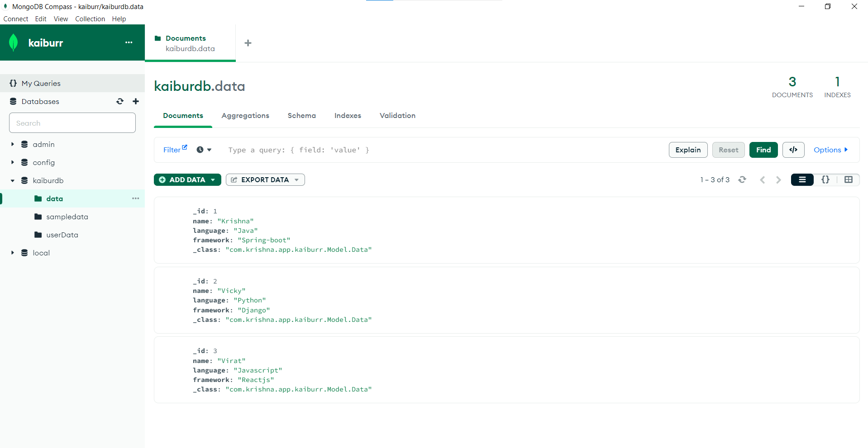Enable list view for documents

(802, 179)
